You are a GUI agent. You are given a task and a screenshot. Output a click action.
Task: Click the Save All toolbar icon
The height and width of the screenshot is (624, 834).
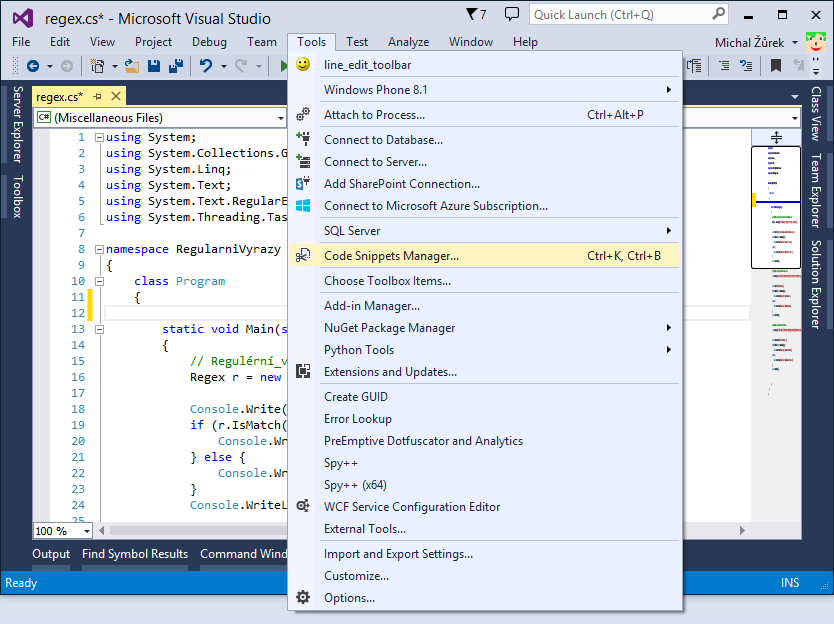click(x=178, y=67)
